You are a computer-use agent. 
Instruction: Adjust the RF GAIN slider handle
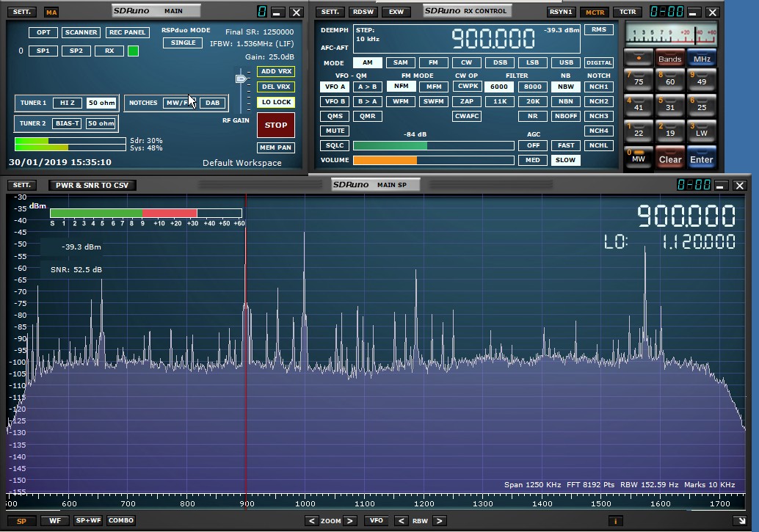[x=241, y=79]
